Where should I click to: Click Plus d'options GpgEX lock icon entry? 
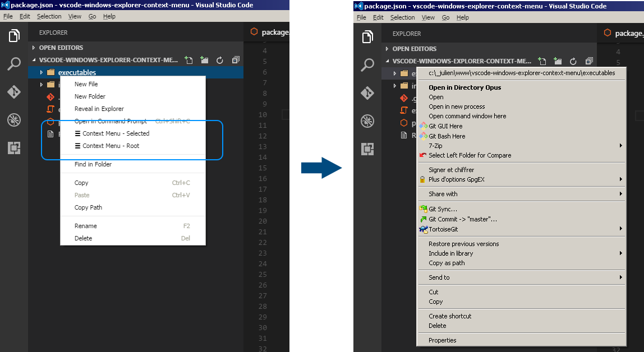click(x=522, y=179)
